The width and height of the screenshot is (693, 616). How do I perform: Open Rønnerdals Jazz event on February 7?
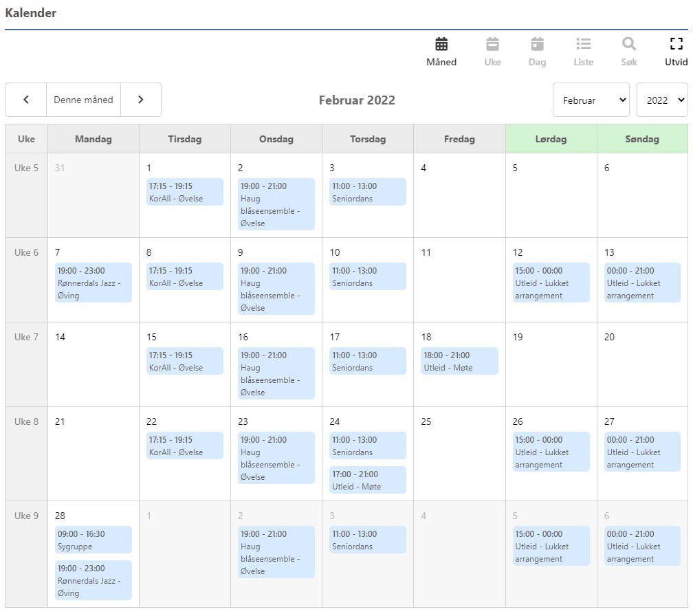pos(93,283)
